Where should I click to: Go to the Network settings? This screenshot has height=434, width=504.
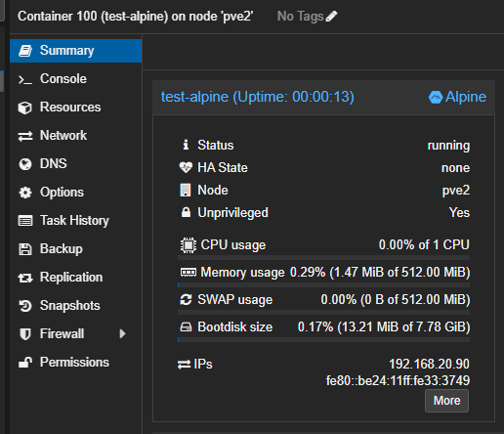click(x=75, y=136)
